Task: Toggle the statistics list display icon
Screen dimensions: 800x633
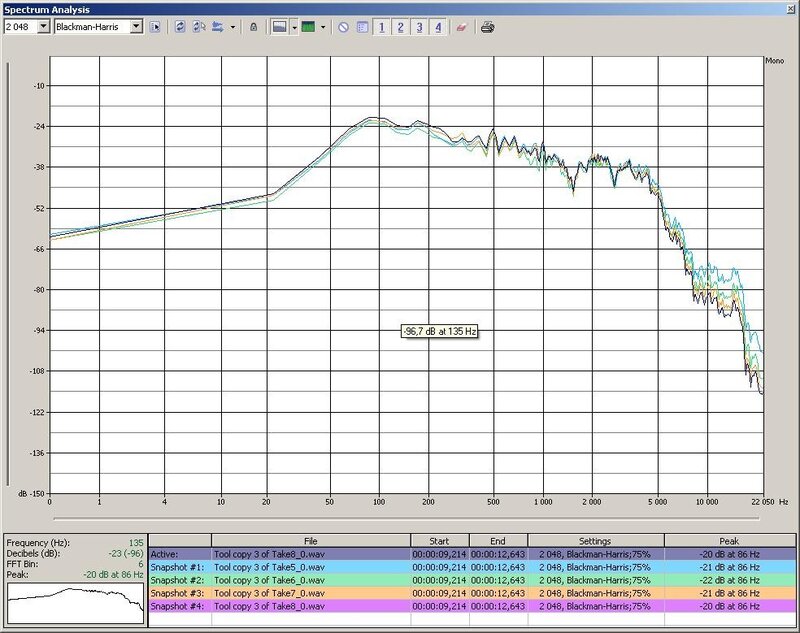Action: click(362, 27)
